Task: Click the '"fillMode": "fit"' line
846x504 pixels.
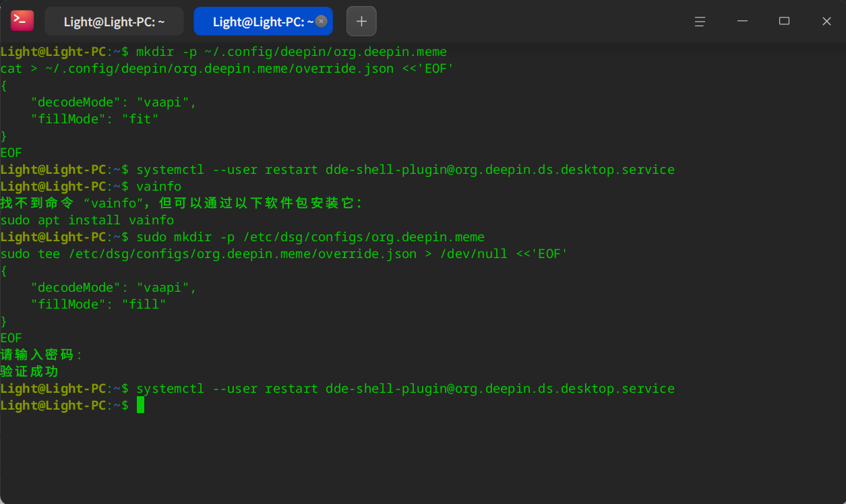Action: [95, 119]
